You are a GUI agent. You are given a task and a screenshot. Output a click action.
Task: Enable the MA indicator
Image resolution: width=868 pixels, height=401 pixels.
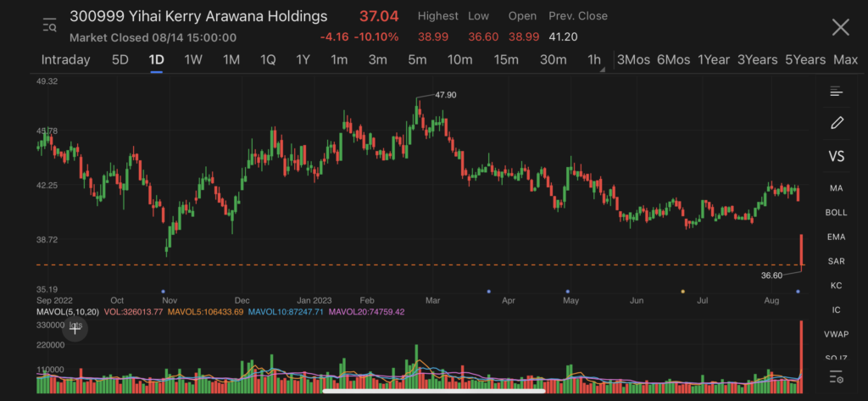point(837,188)
